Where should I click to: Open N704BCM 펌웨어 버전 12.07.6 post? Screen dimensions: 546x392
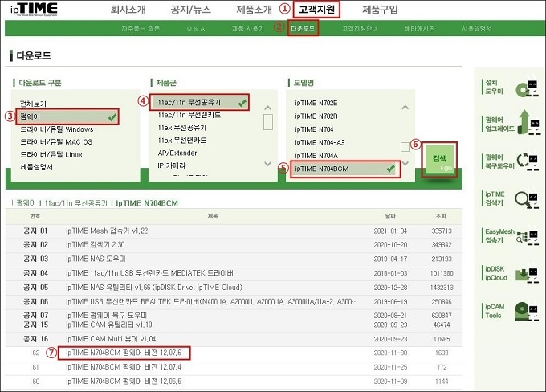pos(124,353)
